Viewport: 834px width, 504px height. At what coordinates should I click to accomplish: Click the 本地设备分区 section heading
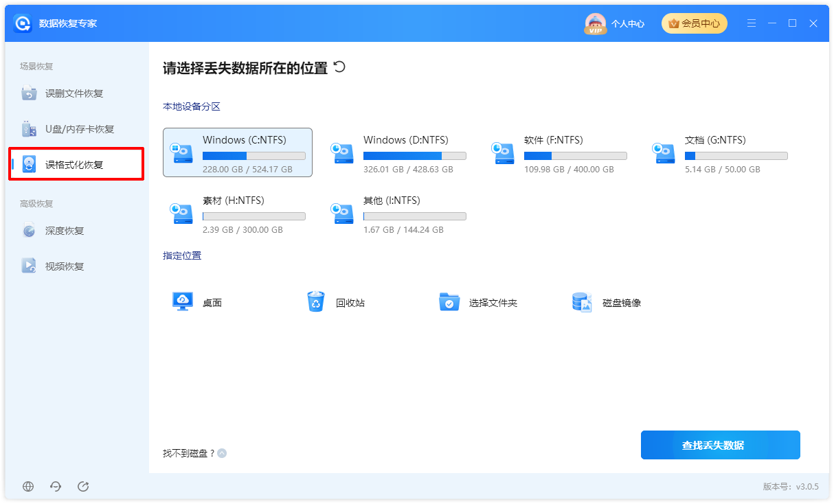[192, 106]
